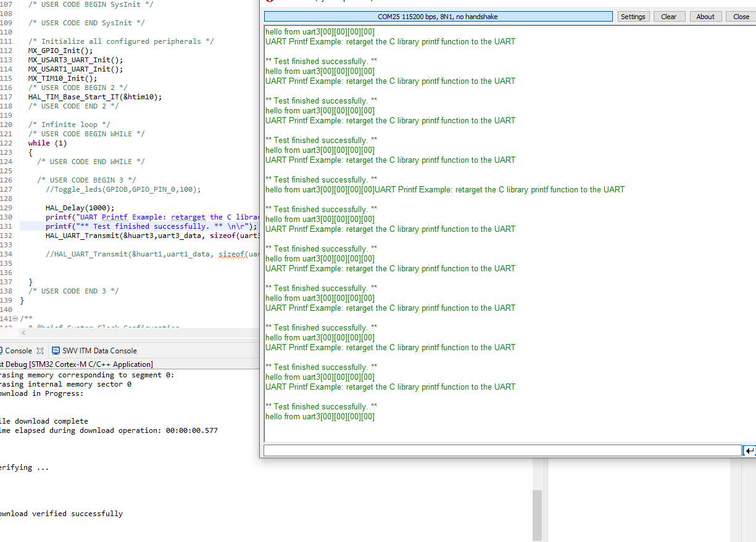756x542 pixels.
Task: Close the Console tab using X icon
Action: coord(40,351)
